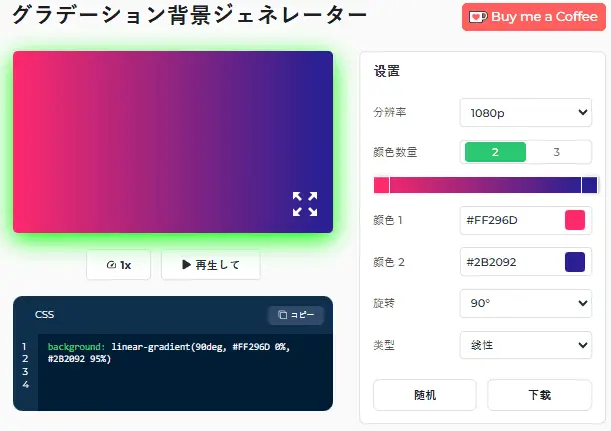Select the CSS tab in the code panel
The image size is (611, 431).
[x=45, y=315]
